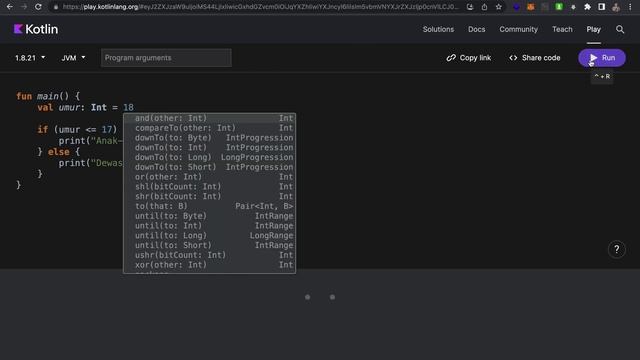
Task: Select xor(other: Int) suggestion
Action: click(209, 265)
